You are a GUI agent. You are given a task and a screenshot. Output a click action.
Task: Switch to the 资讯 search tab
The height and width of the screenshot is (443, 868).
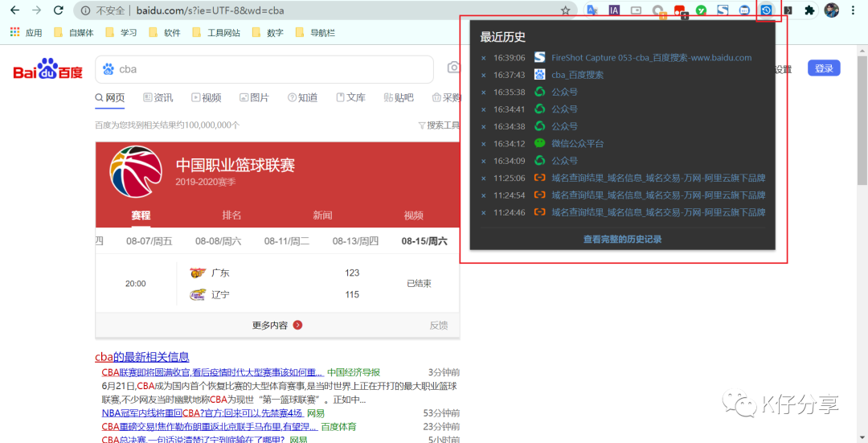tap(158, 97)
